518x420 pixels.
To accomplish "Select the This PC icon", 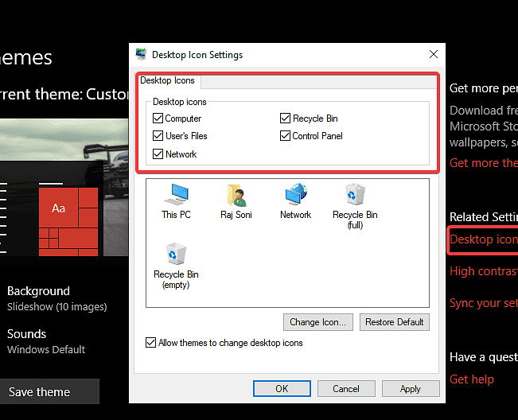I will pos(176,201).
